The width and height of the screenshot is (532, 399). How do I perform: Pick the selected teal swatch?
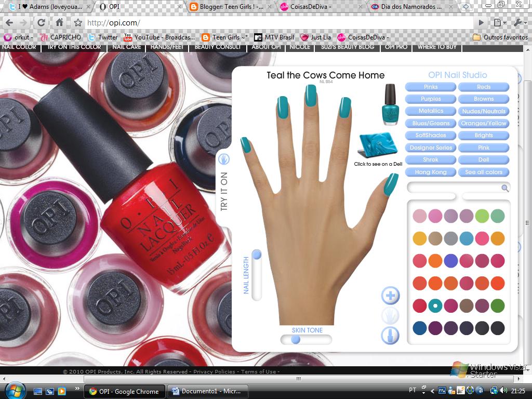[x=435, y=305]
